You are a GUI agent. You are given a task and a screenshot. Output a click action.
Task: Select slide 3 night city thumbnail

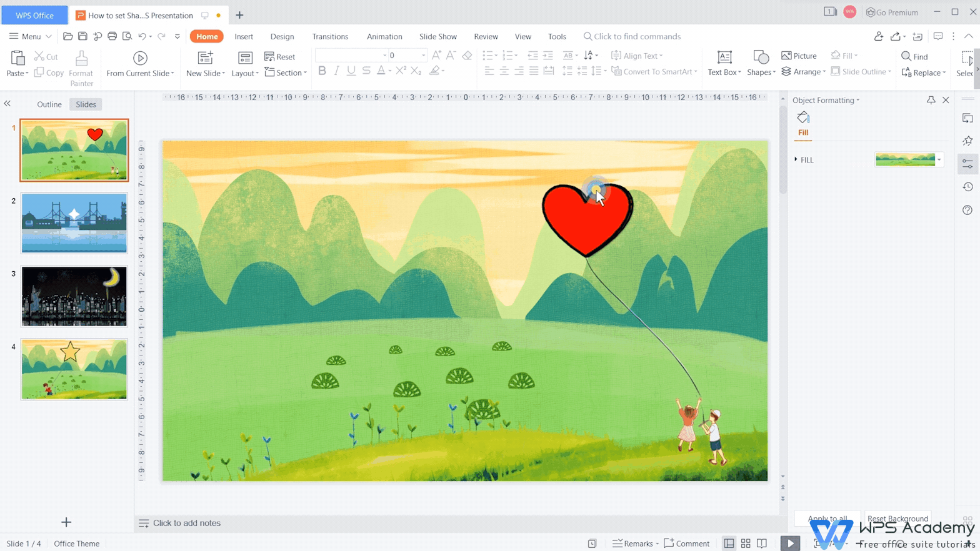tap(74, 296)
